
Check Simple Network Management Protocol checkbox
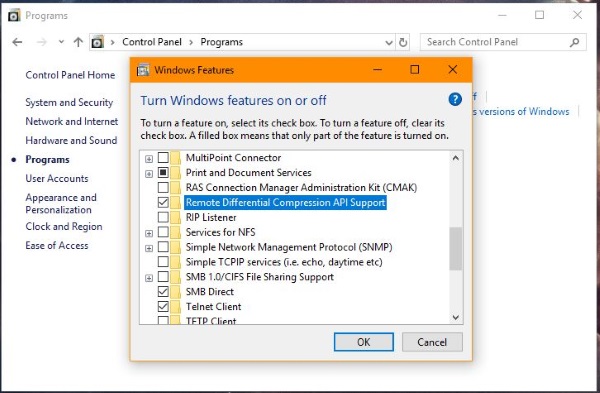[163, 247]
